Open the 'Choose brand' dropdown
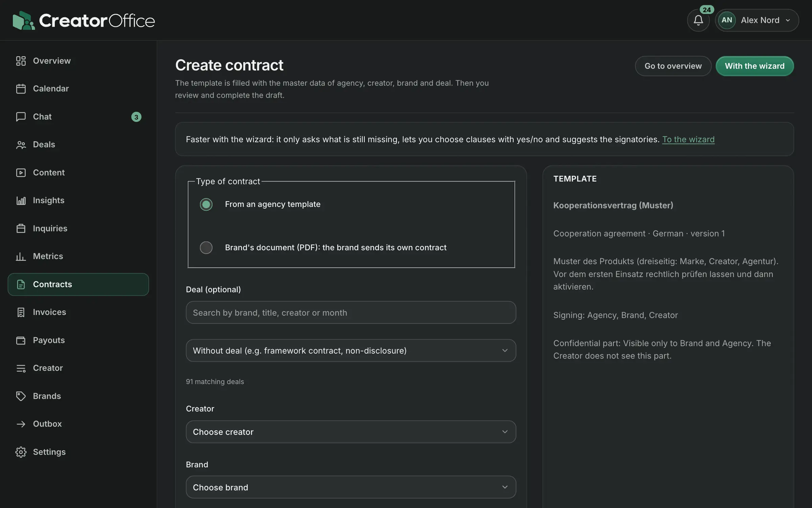The height and width of the screenshot is (508, 812). pos(351,487)
